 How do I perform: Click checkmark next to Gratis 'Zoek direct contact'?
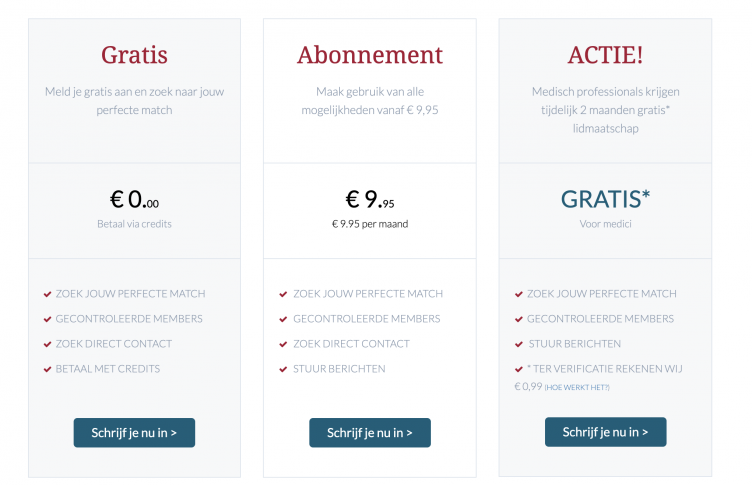click(48, 344)
